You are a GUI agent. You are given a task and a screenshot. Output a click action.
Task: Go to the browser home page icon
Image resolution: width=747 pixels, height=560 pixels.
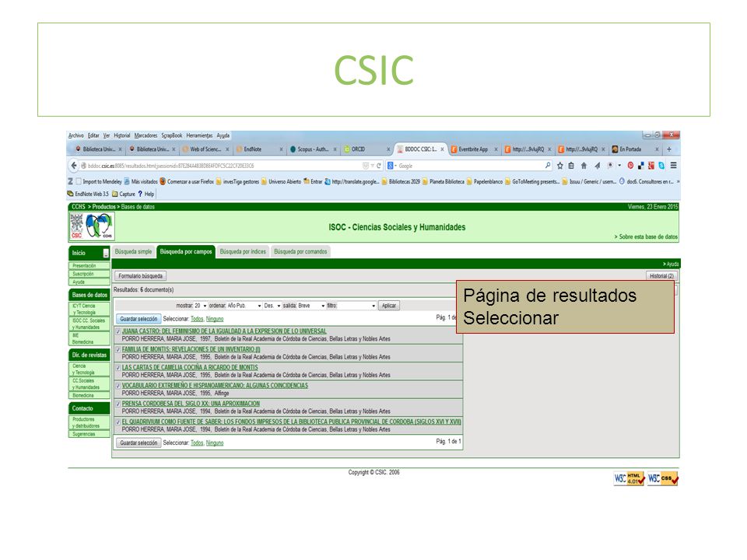[x=584, y=166]
